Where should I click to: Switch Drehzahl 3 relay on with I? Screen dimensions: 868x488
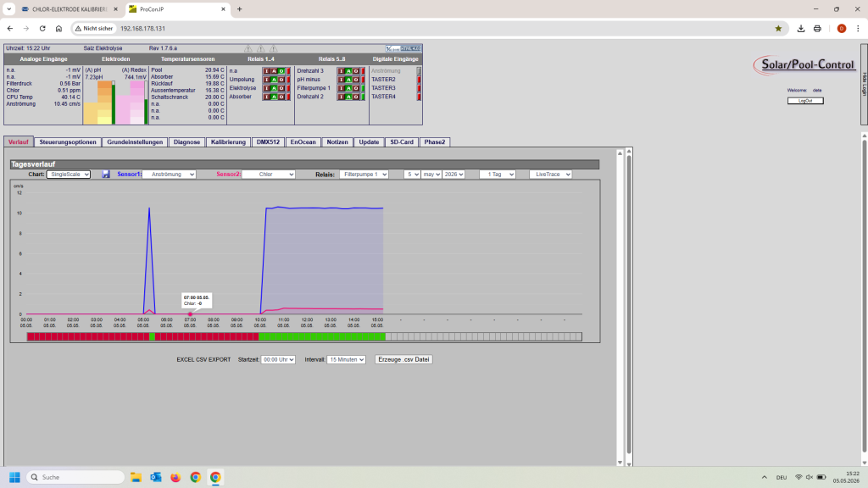[342, 71]
